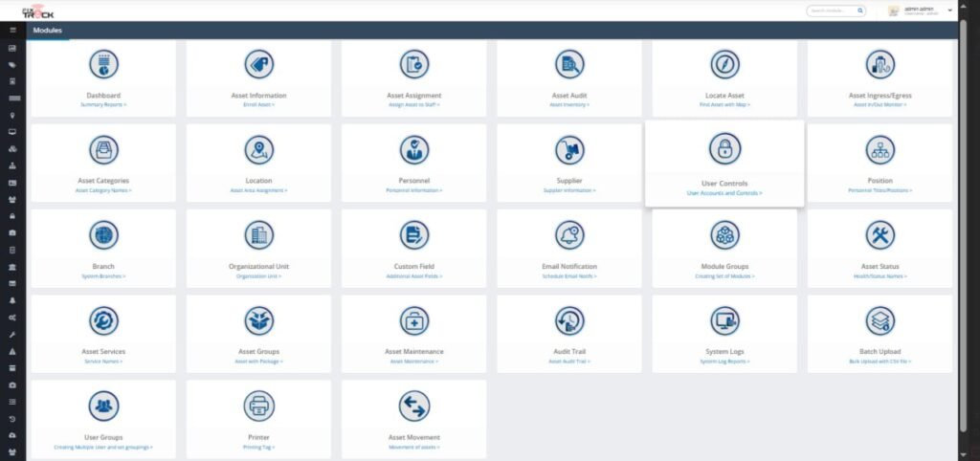Expand the admin user dropdown arrow
This screenshot has height=461, width=980.
click(950, 11)
